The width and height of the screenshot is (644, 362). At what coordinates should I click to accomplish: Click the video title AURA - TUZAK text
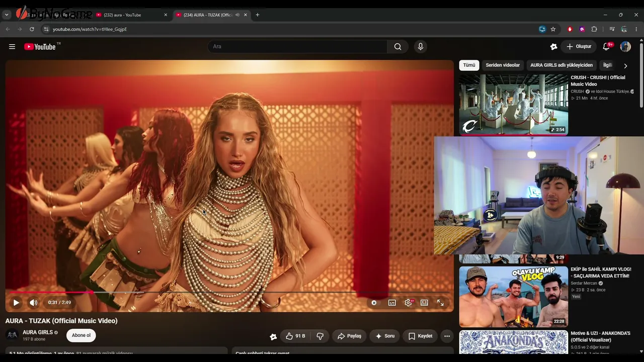tap(61, 321)
